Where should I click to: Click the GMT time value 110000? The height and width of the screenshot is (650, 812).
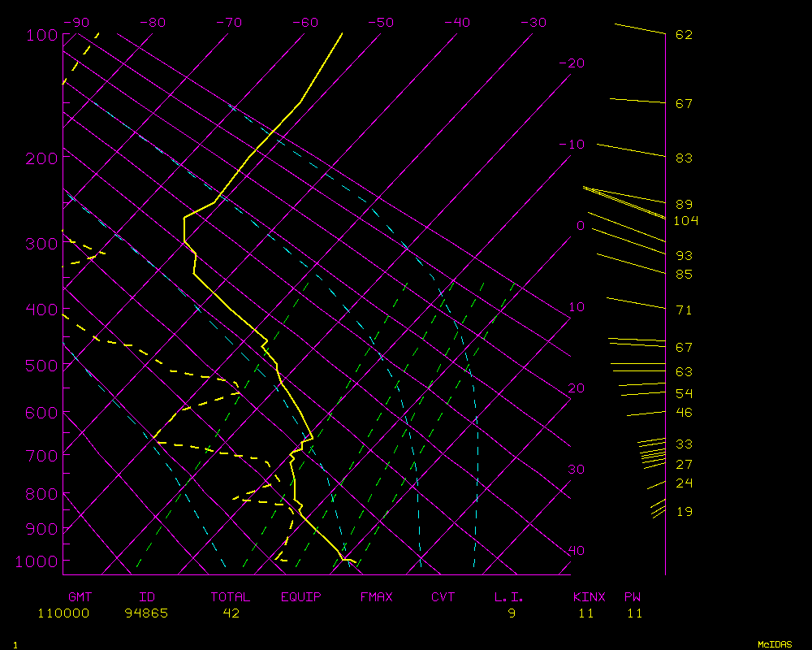point(63,613)
